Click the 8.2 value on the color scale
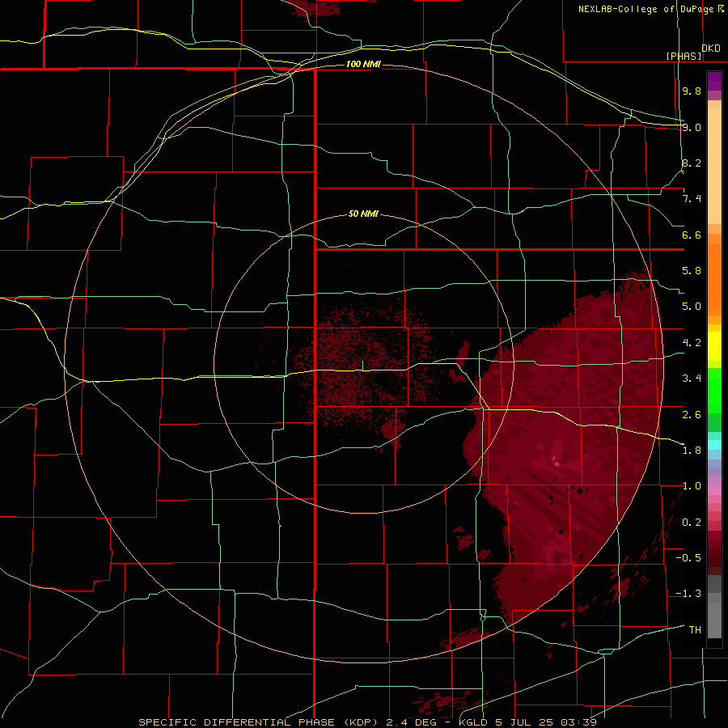Image resolution: width=728 pixels, height=728 pixels. pyautogui.click(x=692, y=163)
